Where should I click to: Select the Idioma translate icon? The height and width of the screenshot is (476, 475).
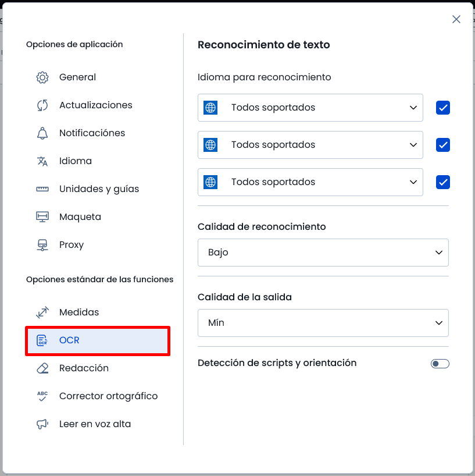pos(42,161)
